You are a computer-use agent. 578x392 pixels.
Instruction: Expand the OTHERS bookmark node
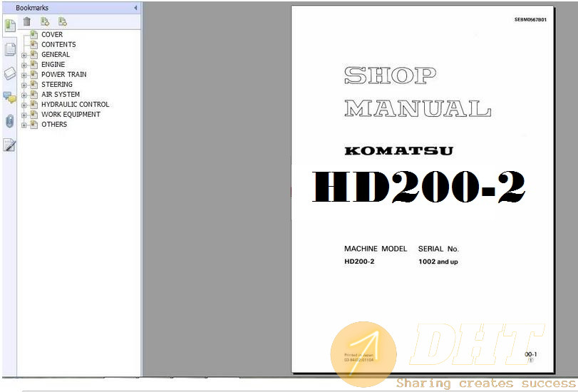(24, 125)
